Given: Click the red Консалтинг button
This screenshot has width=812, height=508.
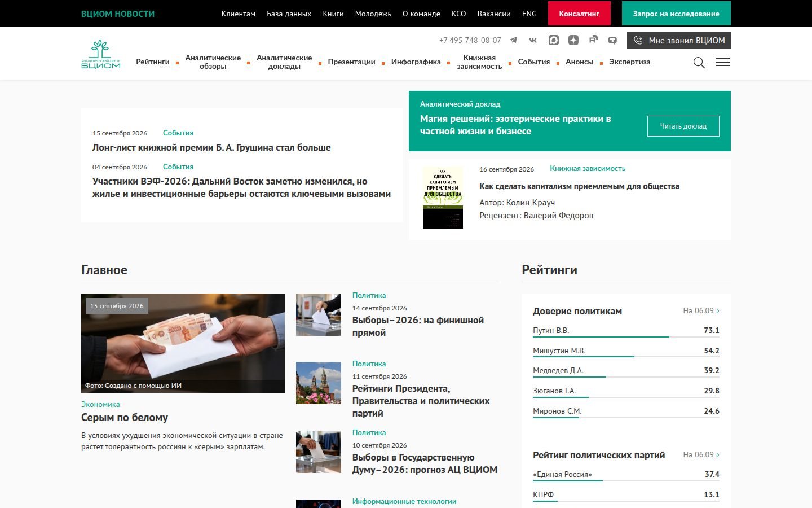Looking at the screenshot, I should pyautogui.click(x=579, y=14).
